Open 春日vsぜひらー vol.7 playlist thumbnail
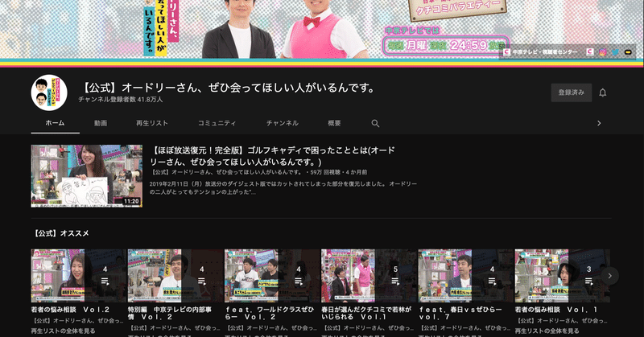Image resolution: width=644 pixels, height=337 pixels. (465, 275)
